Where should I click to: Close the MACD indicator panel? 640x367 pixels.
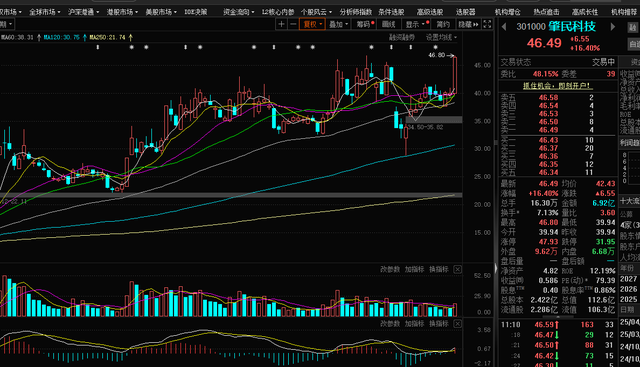tap(458, 324)
